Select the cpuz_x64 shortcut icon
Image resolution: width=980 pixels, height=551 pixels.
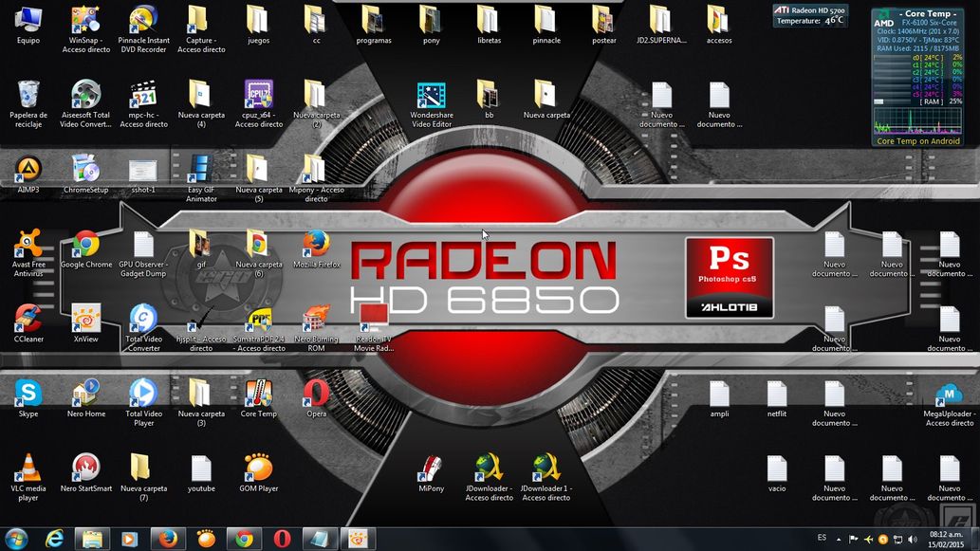click(x=258, y=94)
